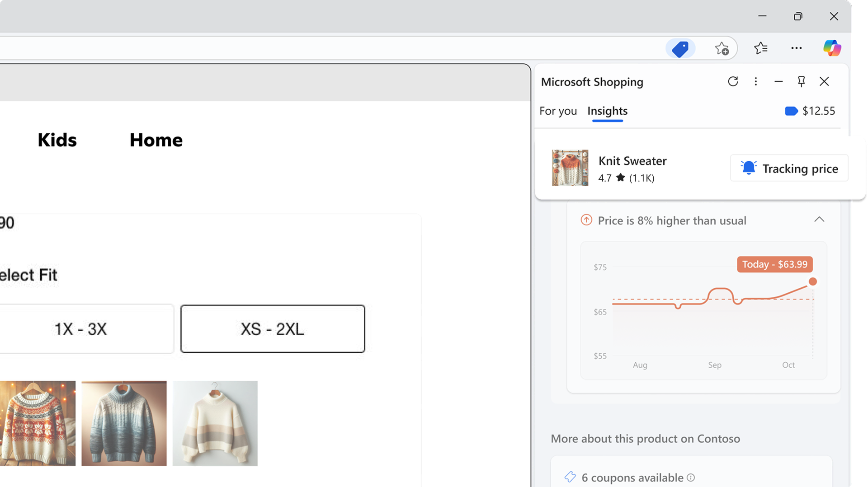Click the blue shopping tag icon in address bar
The width and height of the screenshot is (868, 487).
click(x=680, y=48)
